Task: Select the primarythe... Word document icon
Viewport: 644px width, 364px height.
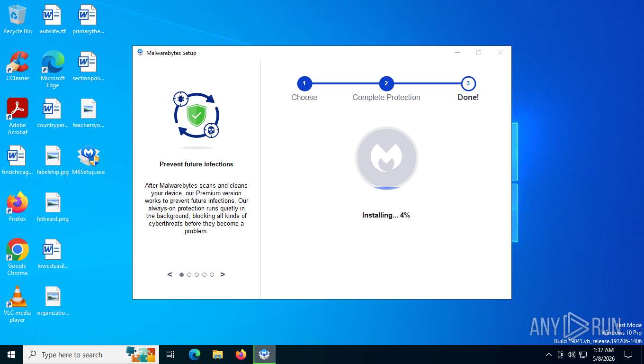Action: click(88, 19)
